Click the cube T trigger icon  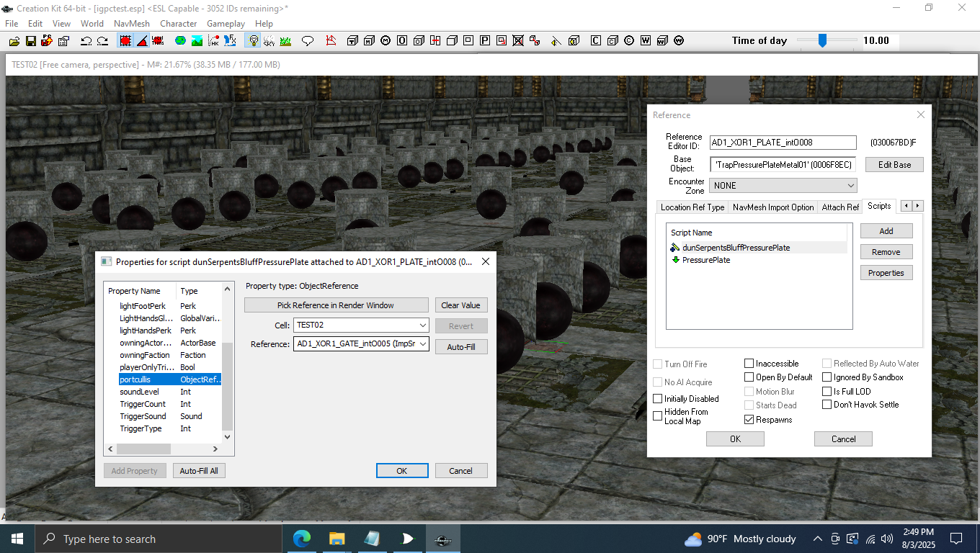pyautogui.click(x=352, y=41)
